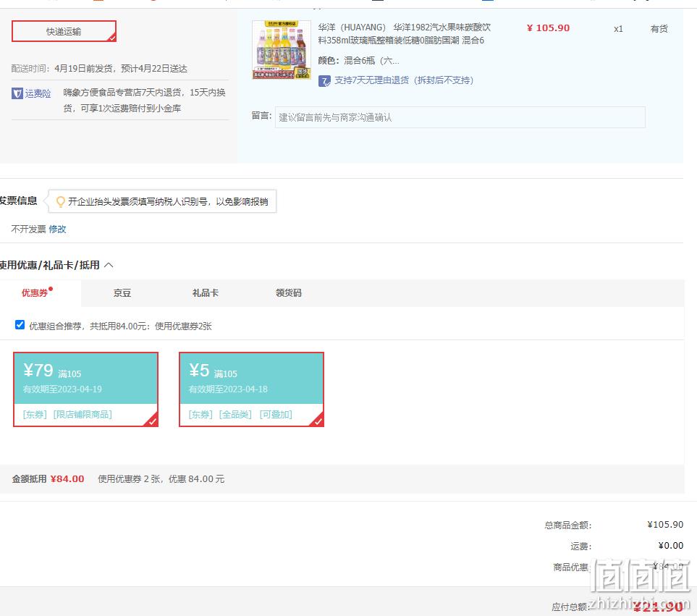Switch to the 礼品卡 tab

pyautogui.click(x=206, y=293)
